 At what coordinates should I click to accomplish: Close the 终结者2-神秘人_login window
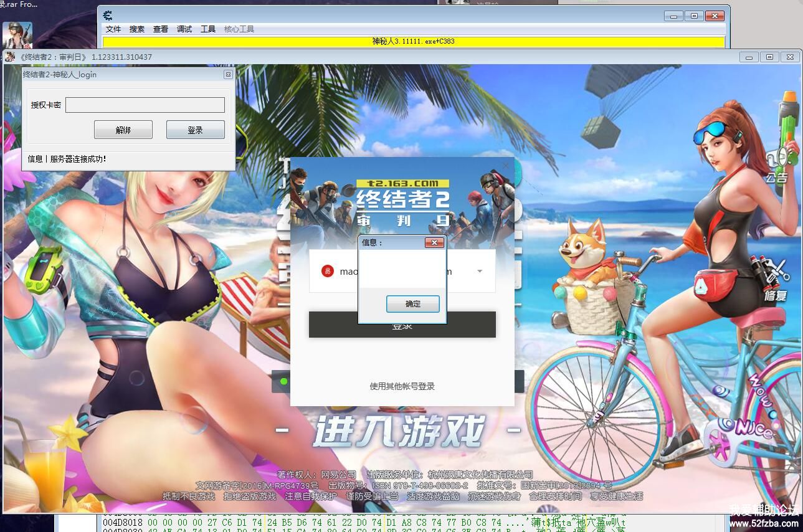click(228, 75)
